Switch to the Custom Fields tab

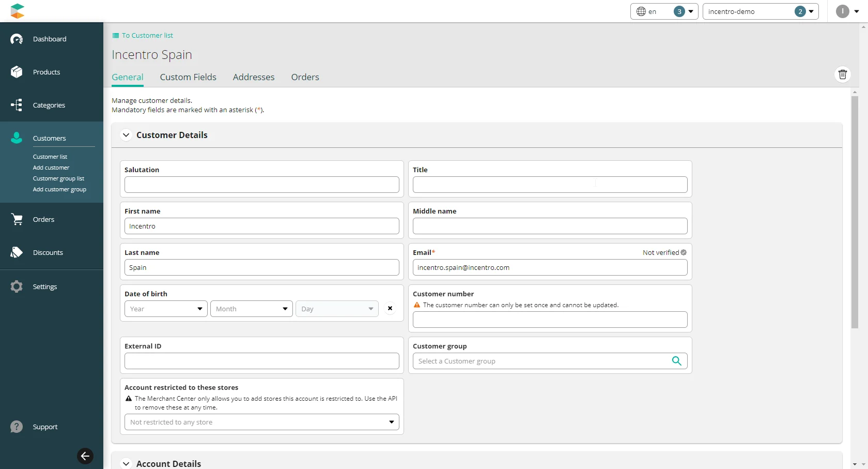[x=188, y=77]
